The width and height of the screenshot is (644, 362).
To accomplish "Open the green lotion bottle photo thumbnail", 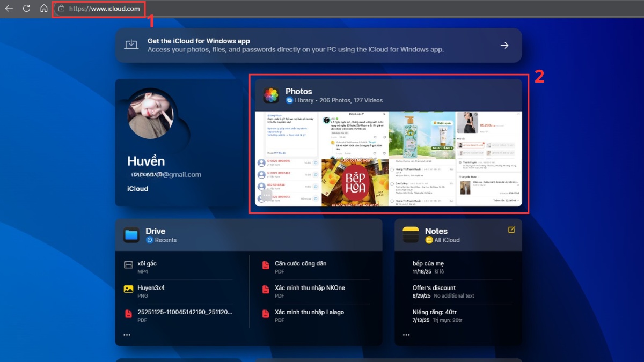I will tap(422, 134).
